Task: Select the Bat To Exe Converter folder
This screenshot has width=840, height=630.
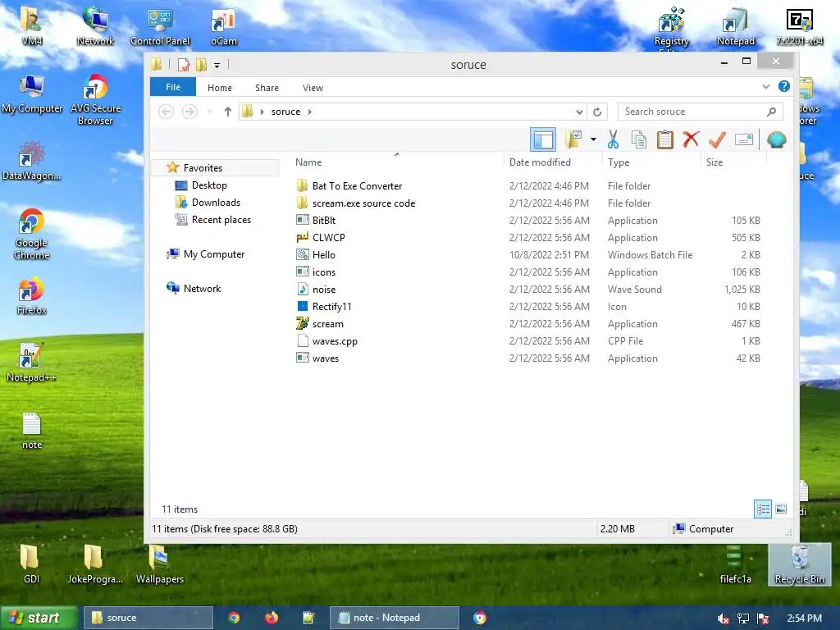Action: 357,186
